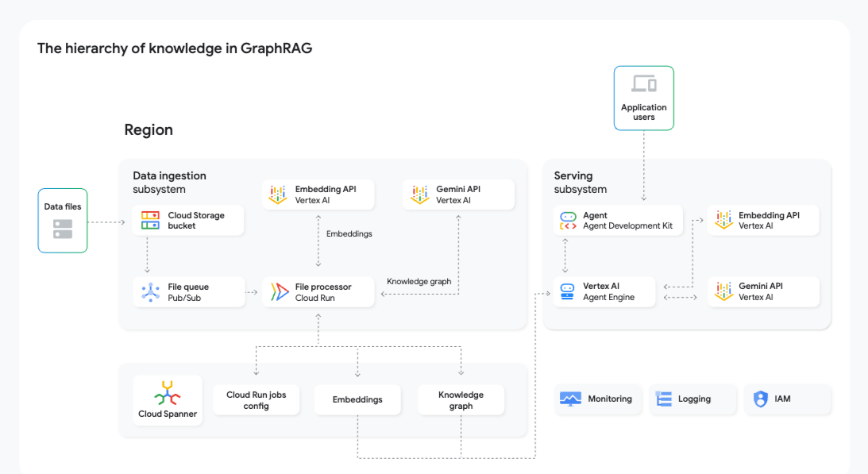
Task: Click the Logging icon
Action: (664, 399)
